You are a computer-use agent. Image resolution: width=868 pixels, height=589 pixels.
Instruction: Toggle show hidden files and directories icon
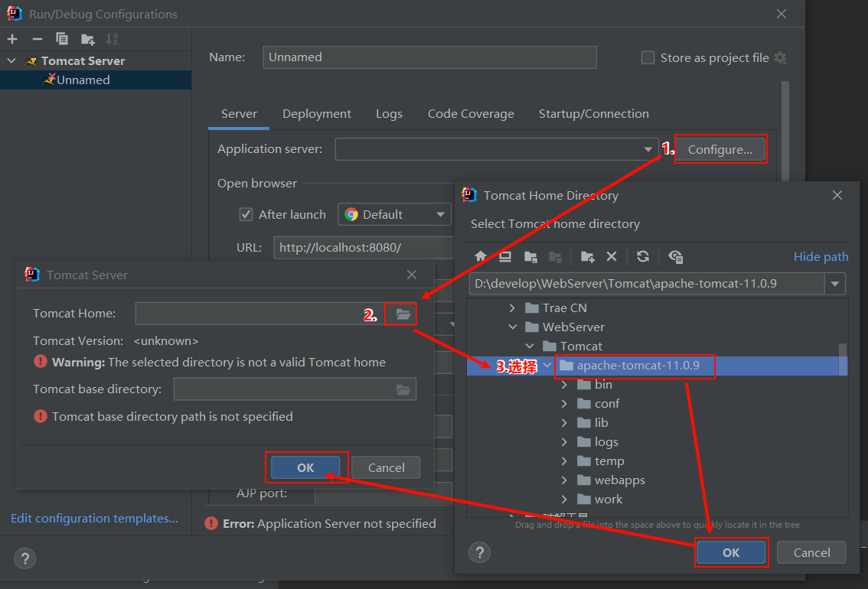tap(675, 256)
